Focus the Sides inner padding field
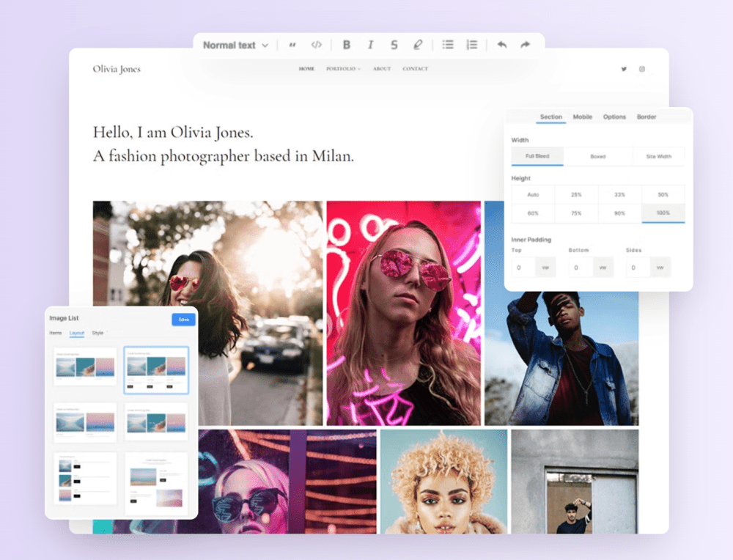Viewport: 733px width, 560px height. click(638, 268)
